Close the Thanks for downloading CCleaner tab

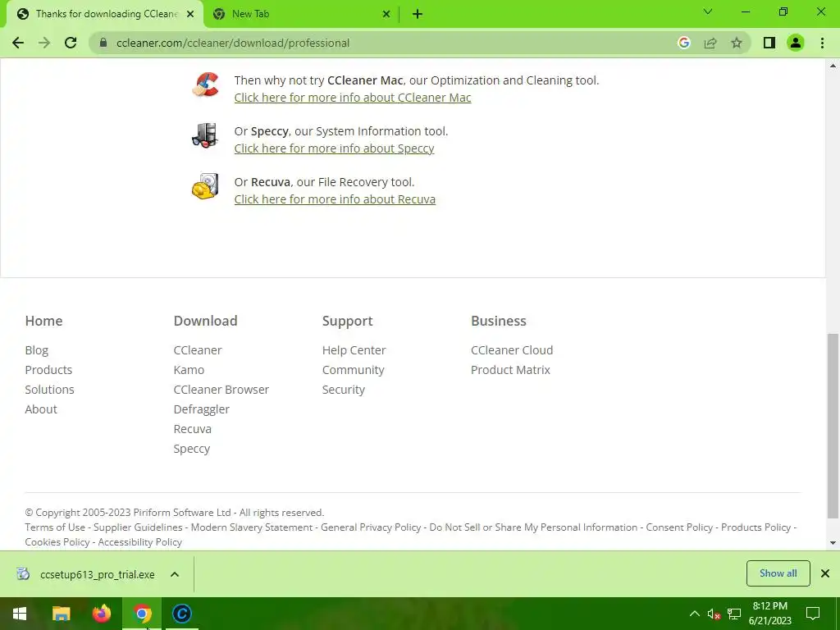[190, 14]
